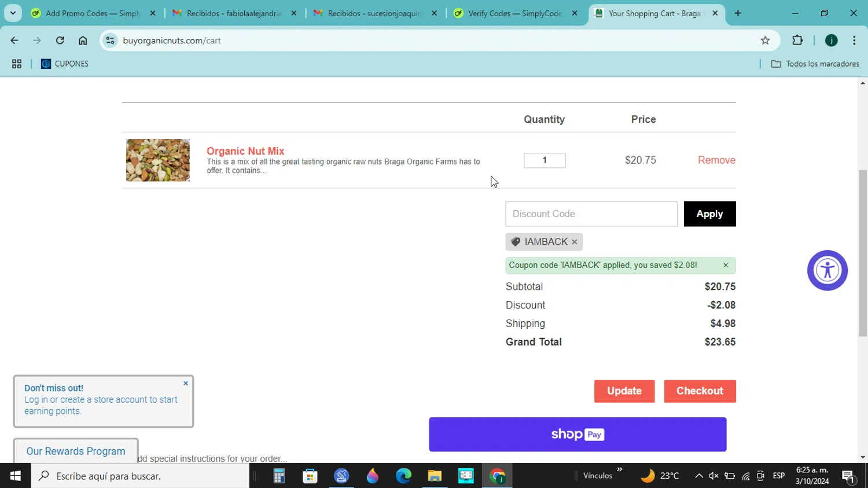The height and width of the screenshot is (488, 868).
Task: Open Our Rewards Program panel
Action: [76, 451]
